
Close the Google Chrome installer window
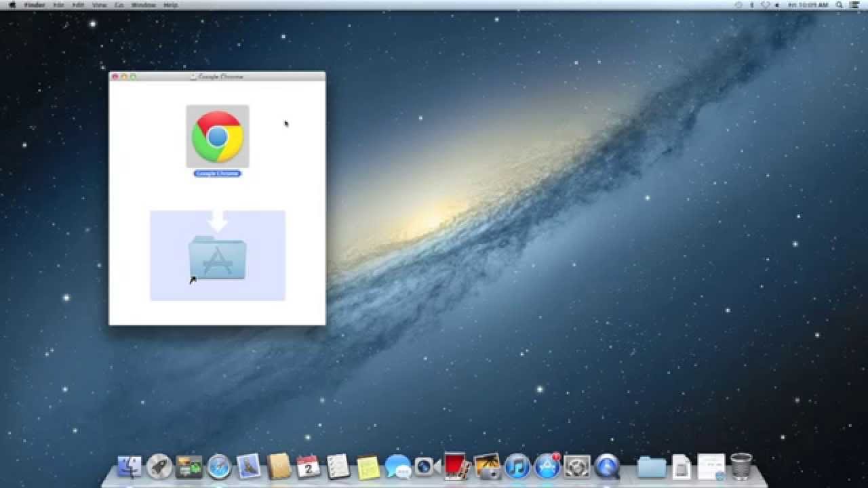pos(115,77)
